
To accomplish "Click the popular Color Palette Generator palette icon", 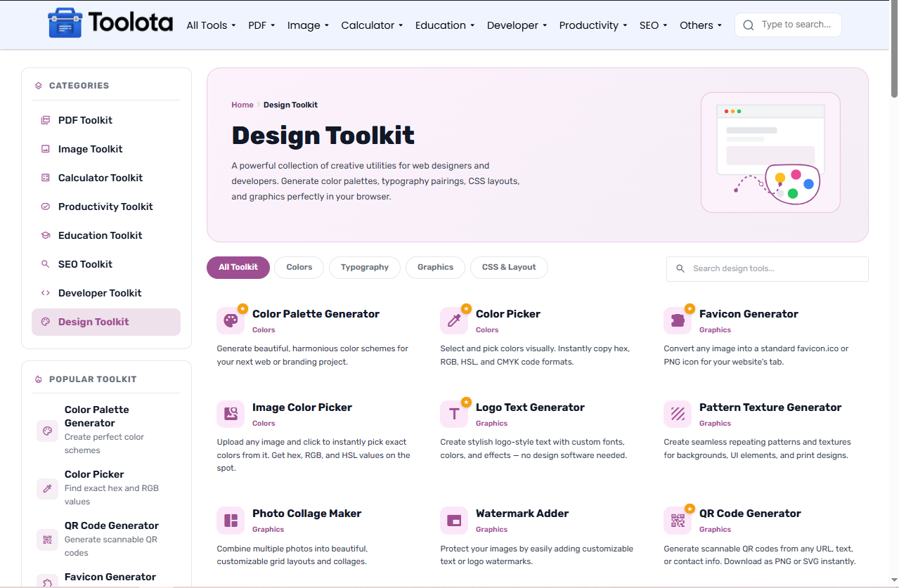I will pyautogui.click(x=47, y=431).
